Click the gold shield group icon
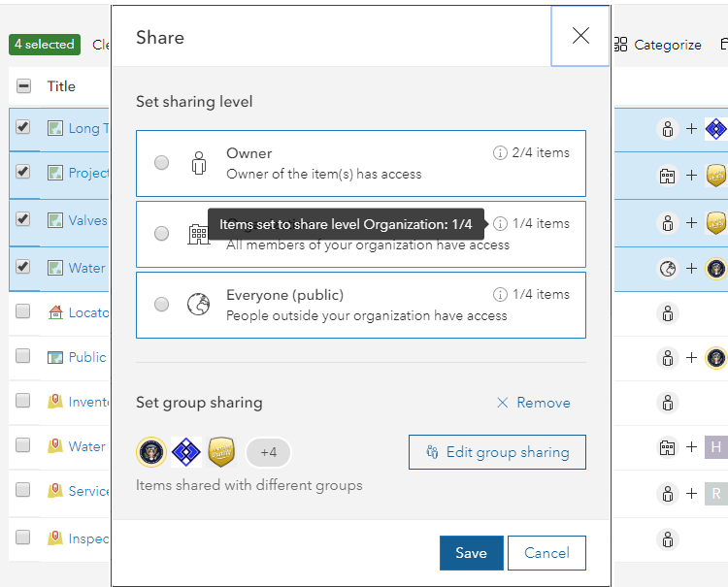728x587 pixels. [x=222, y=452]
